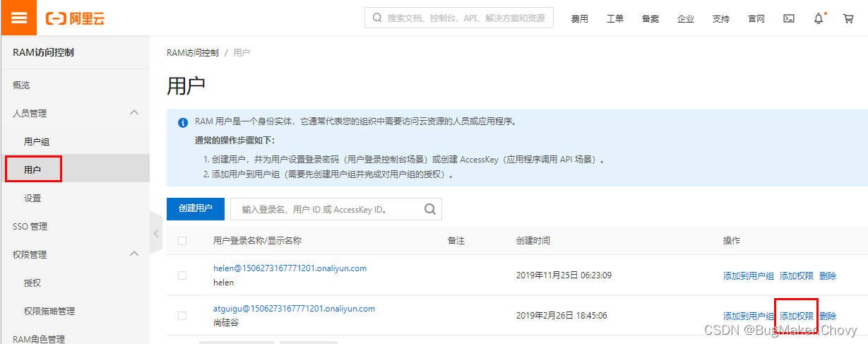Image resolution: width=868 pixels, height=344 pixels.
Task: Click 添加权限 for atguigu
Action: point(796,316)
